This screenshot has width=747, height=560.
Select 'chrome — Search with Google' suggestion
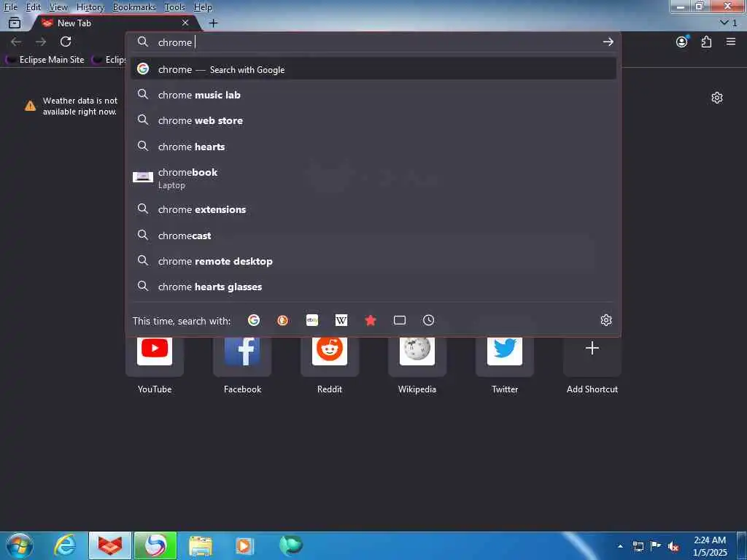(x=373, y=69)
